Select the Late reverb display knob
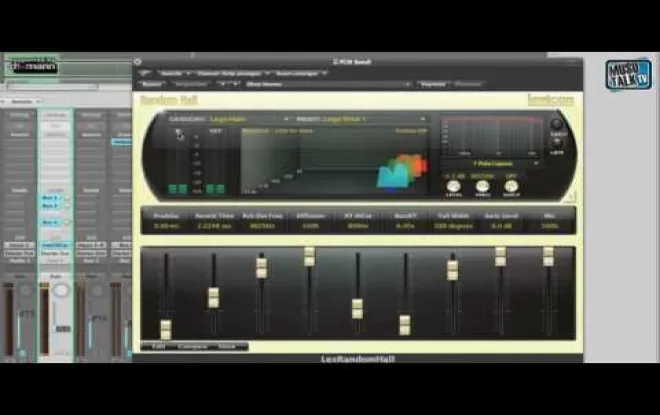 tap(556, 143)
